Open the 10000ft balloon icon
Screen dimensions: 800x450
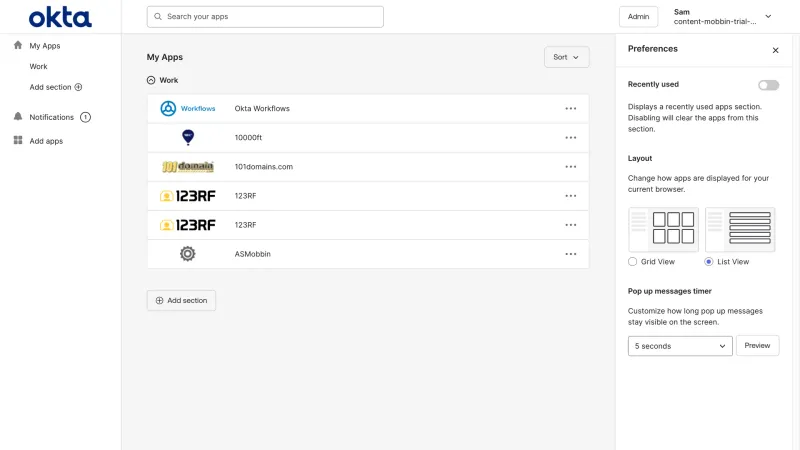point(188,137)
